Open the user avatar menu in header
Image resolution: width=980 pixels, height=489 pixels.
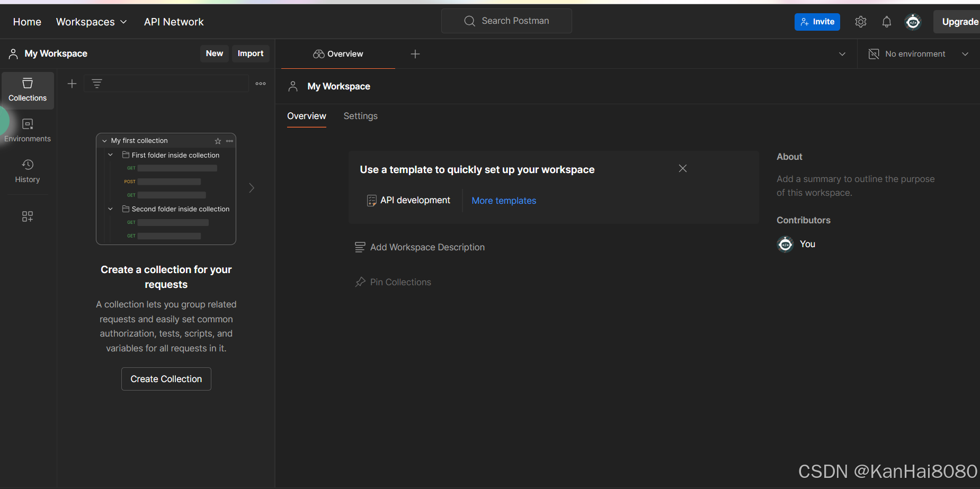[x=913, y=22]
